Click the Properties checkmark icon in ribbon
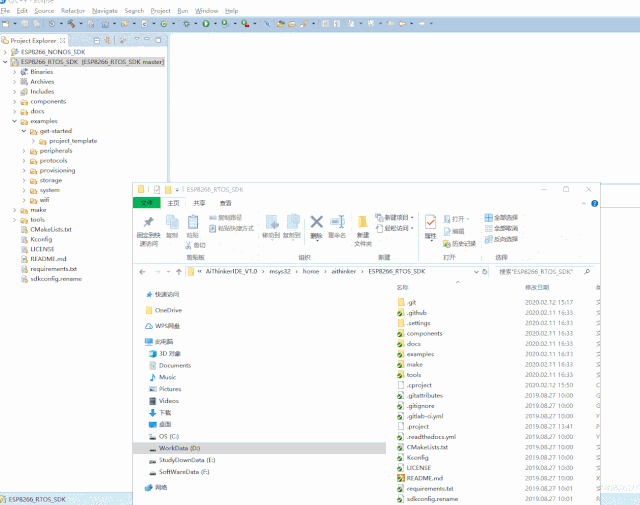This screenshot has width=640, height=505. click(430, 222)
